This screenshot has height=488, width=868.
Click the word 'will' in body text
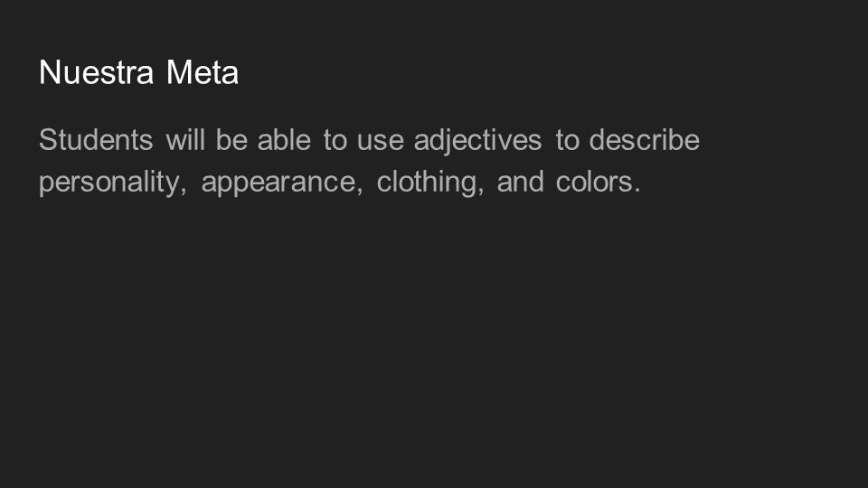(185, 139)
